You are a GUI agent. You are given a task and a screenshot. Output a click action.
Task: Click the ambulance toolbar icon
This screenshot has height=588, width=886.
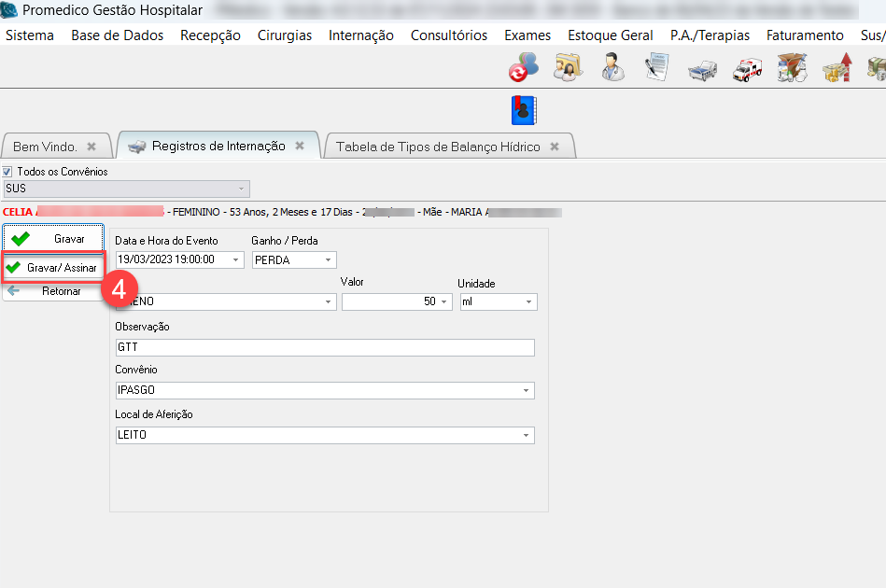[x=747, y=68]
